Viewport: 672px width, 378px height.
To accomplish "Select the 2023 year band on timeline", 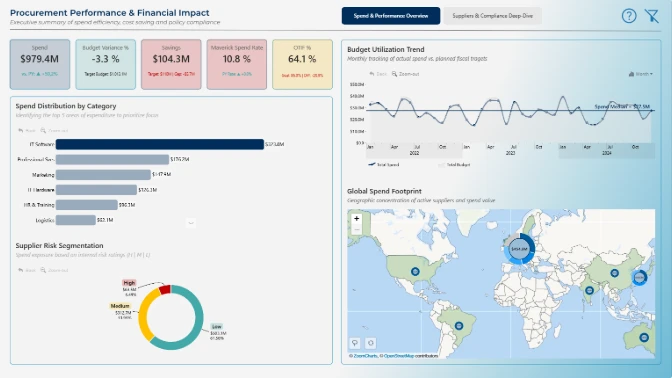I will (x=510, y=153).
